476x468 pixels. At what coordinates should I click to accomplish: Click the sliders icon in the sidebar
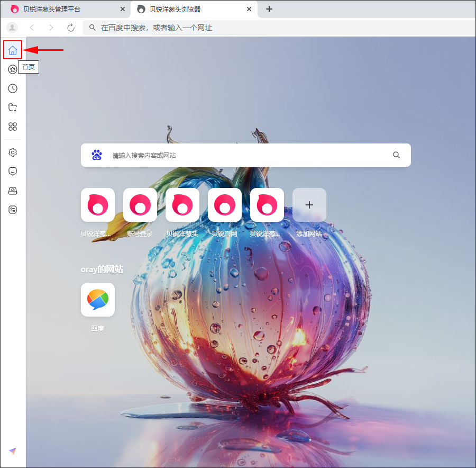click(x=13, y=210)
